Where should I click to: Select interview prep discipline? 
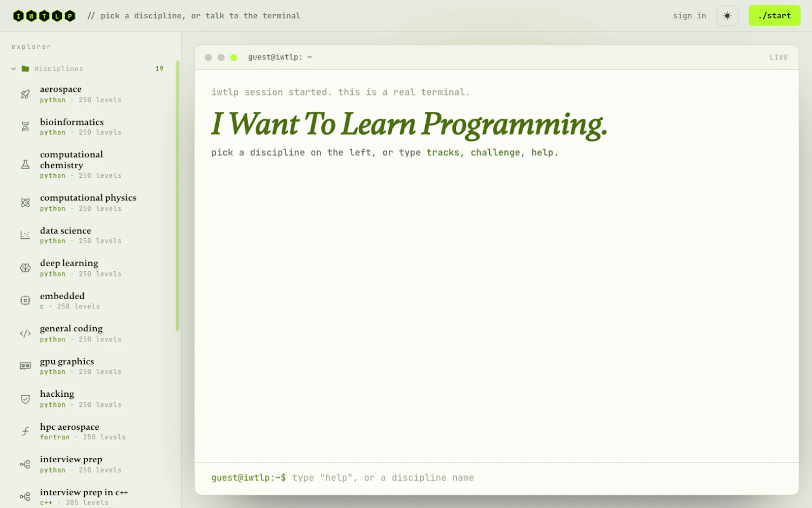pos(91,464)
